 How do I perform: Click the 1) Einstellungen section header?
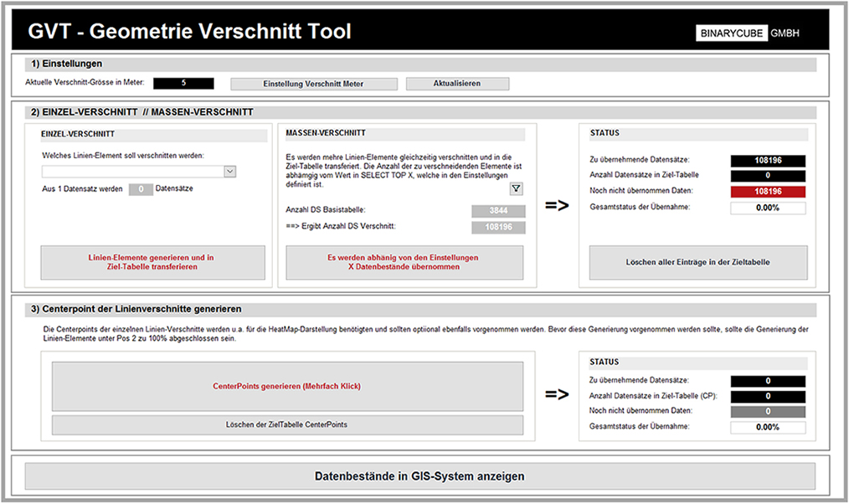click(x=64, y=64)
